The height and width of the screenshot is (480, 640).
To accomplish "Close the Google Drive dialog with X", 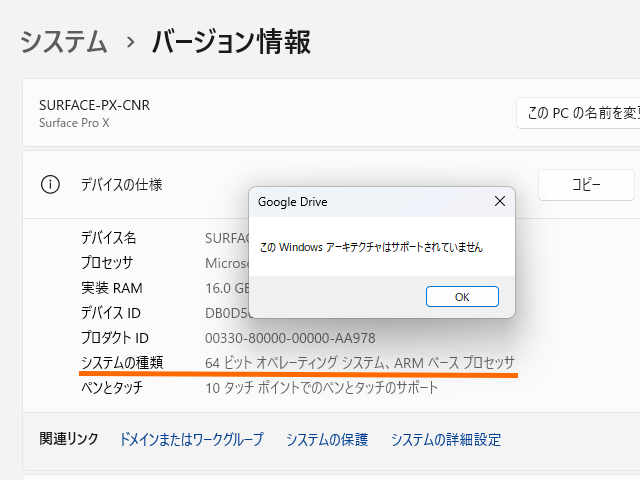I will [x=500, y=201].
